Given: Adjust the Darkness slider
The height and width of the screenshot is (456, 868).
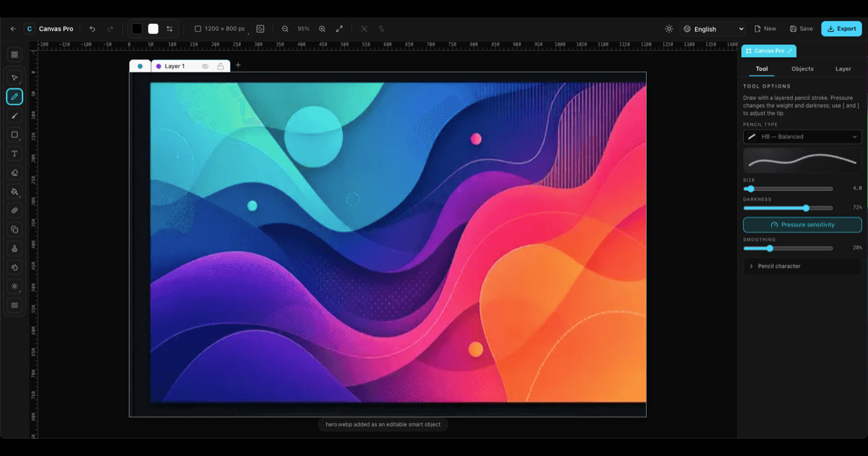Looking at the screenshot, I should click(788, 208).
